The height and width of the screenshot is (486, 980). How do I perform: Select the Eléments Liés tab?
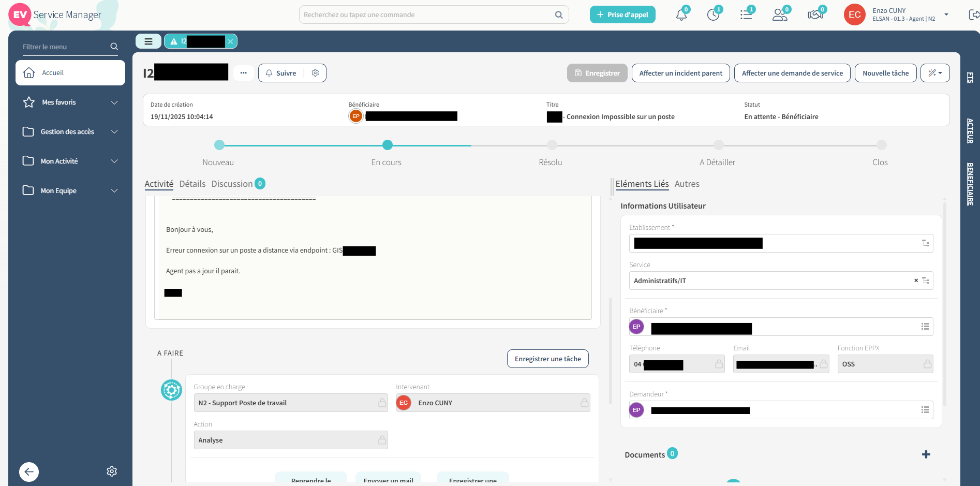642,184
